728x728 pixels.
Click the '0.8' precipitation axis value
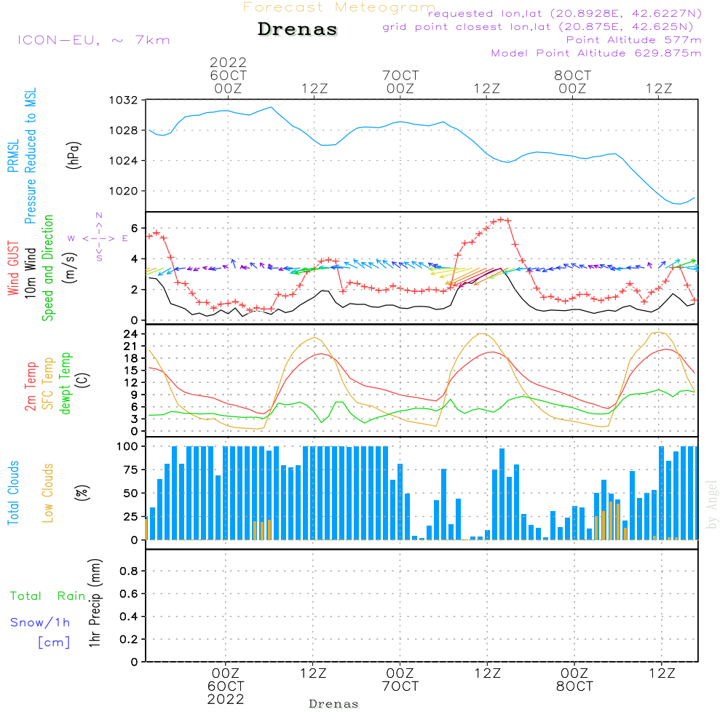pyautogui.click(x=129, y=571)
